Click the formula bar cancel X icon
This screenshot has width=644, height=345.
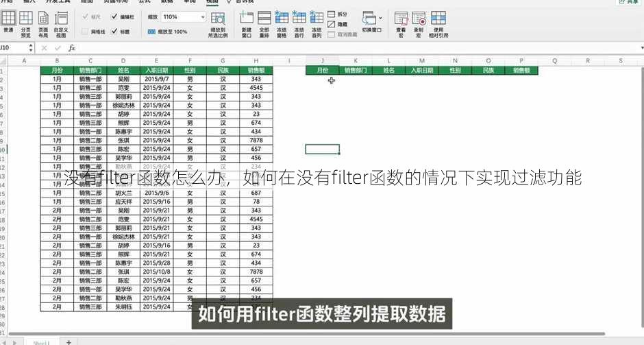click(x=45, y=48)
